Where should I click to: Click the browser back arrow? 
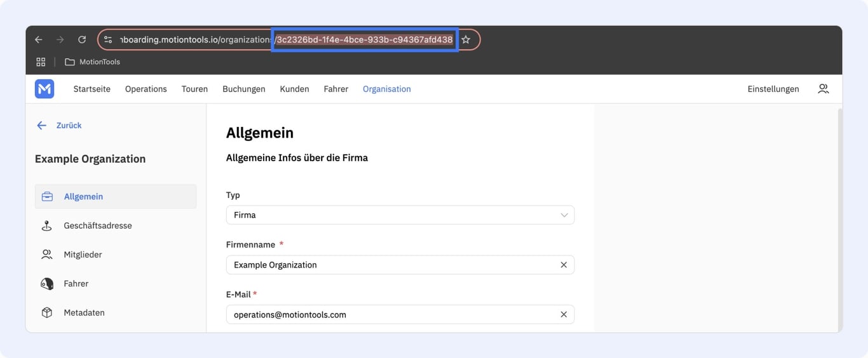pos(39,39)
